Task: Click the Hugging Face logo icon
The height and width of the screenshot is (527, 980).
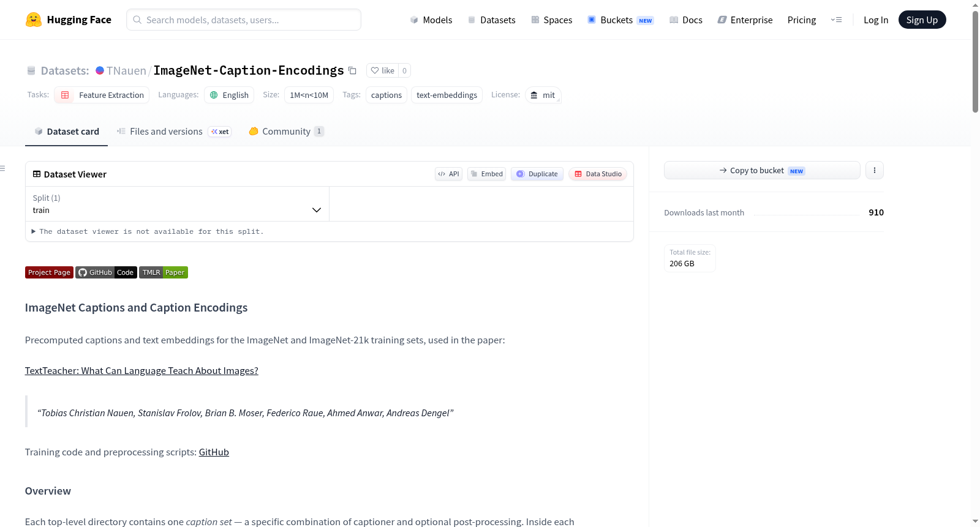Action: 34,20
